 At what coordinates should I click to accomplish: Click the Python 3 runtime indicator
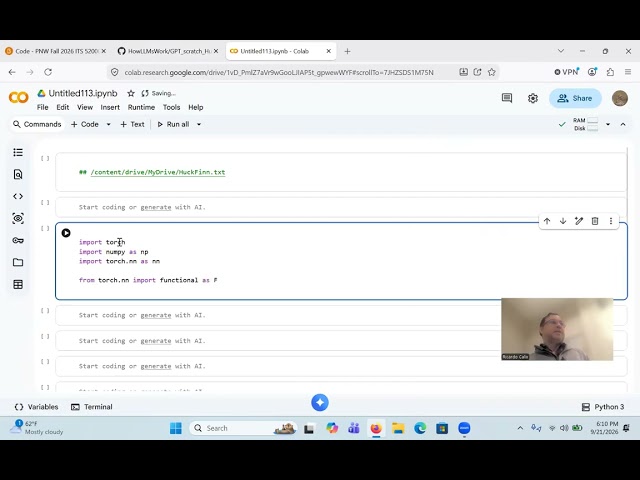[x=603, y=407]
